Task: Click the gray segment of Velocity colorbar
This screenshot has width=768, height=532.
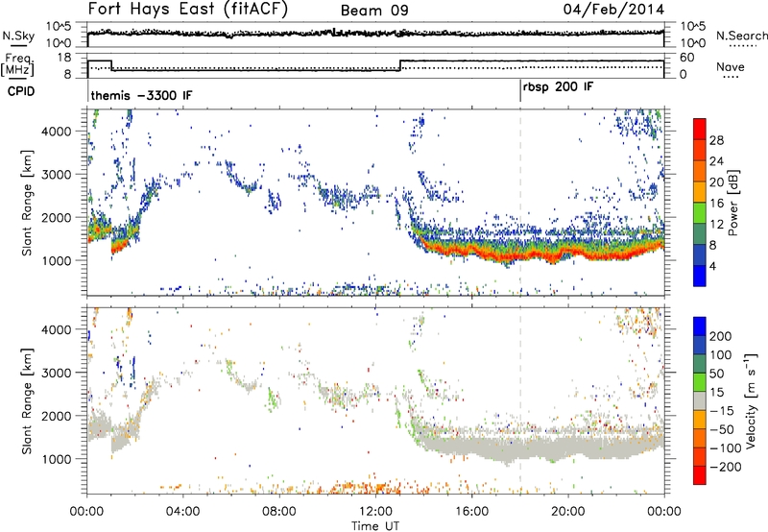Action: [700, 401]
